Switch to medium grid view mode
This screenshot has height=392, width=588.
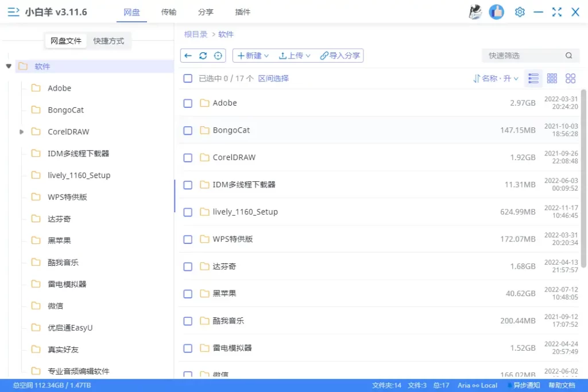pyautogui.click(x=552, y=78)
